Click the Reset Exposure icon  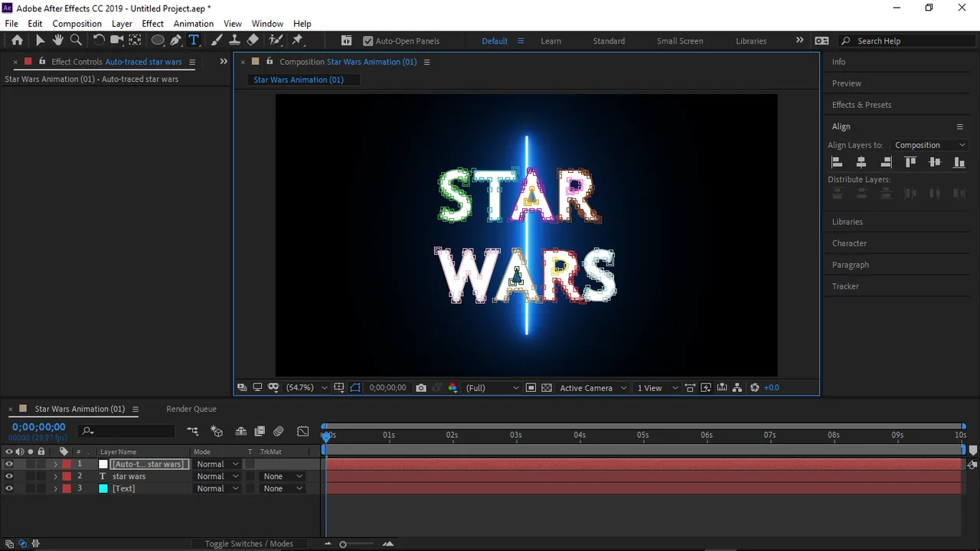[755, 388]
